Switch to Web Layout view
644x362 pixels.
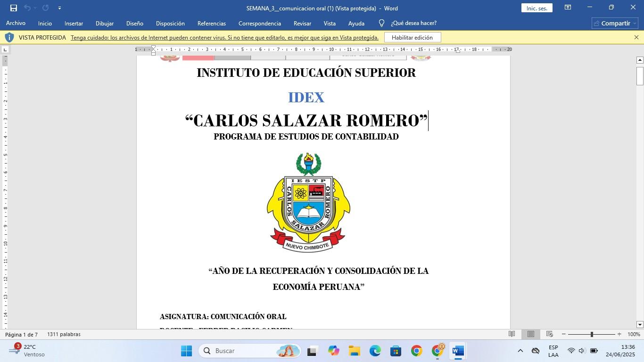click(549, 334)
